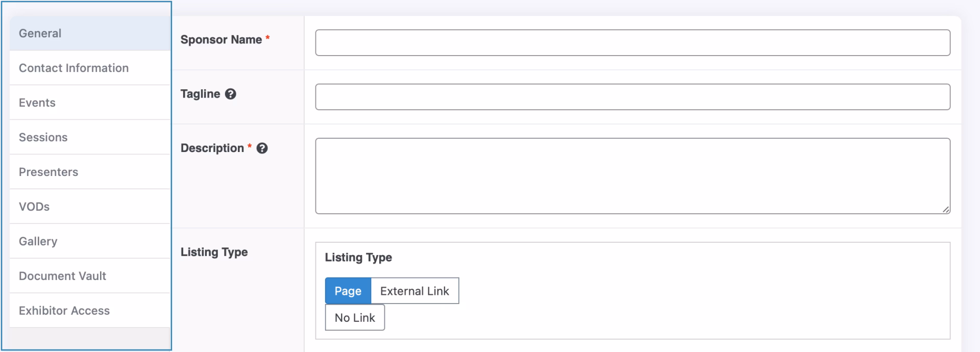
Task: Click into the Tagline text field
Action: pyautogui.click(x=632, y=97)
